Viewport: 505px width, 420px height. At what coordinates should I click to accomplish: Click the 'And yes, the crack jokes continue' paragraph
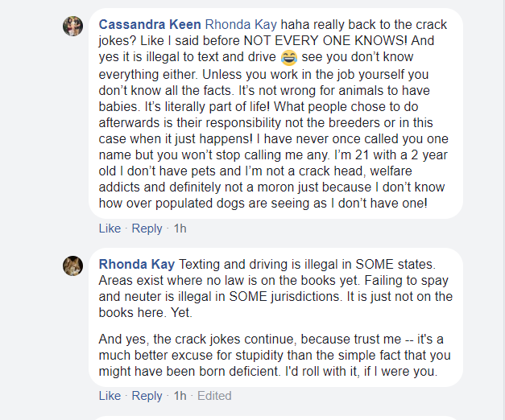tap(274, 356)
